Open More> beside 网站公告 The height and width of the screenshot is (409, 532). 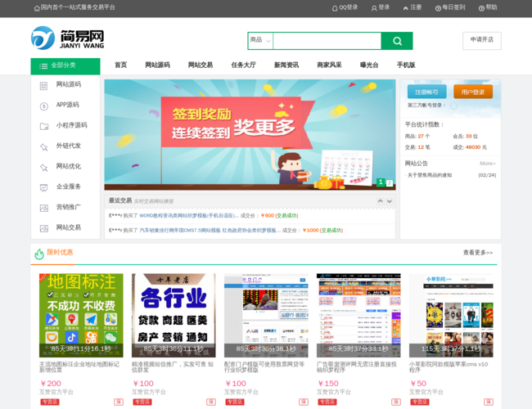[x=488, y=164]
